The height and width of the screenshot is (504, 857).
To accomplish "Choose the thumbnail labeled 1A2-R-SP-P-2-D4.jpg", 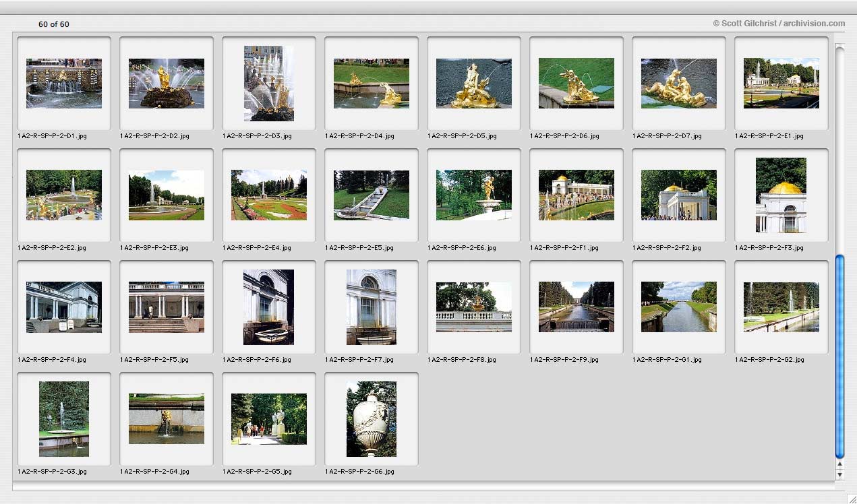I will coord(372,84).
